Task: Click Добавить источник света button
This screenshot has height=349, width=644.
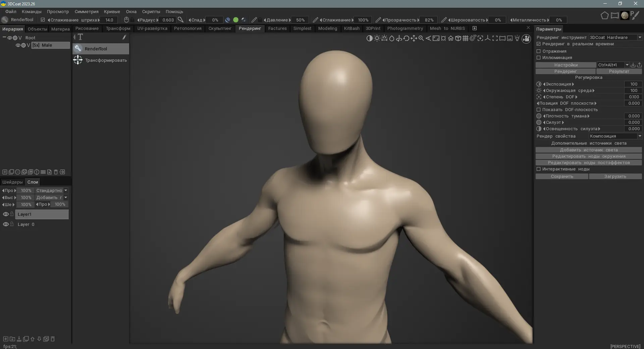Action: coord(589,150)
